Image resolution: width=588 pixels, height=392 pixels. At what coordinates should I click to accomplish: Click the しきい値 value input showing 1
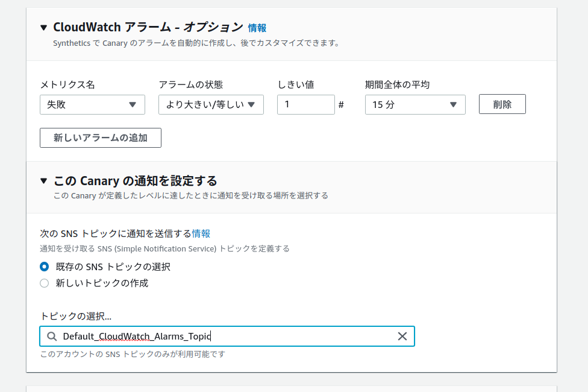click(305, 104)
